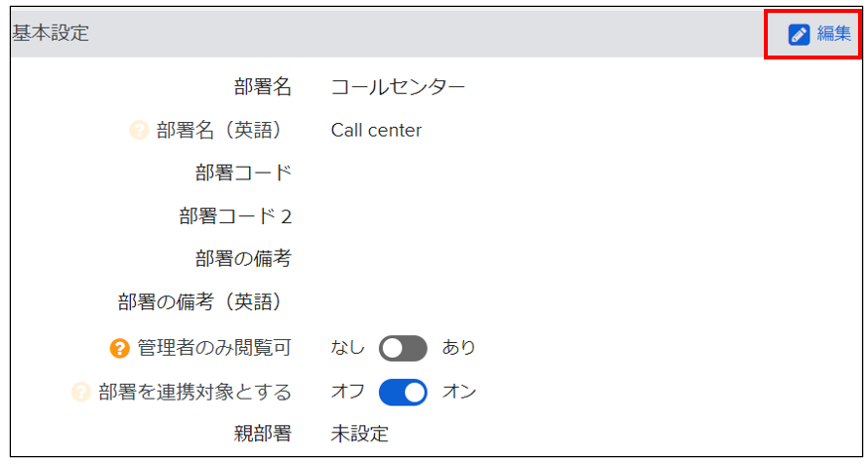Viewport: 868px width, 468px height.
Task: Click the 部署コード２ label
Action: pyautogui.click(x=235, y=216)
